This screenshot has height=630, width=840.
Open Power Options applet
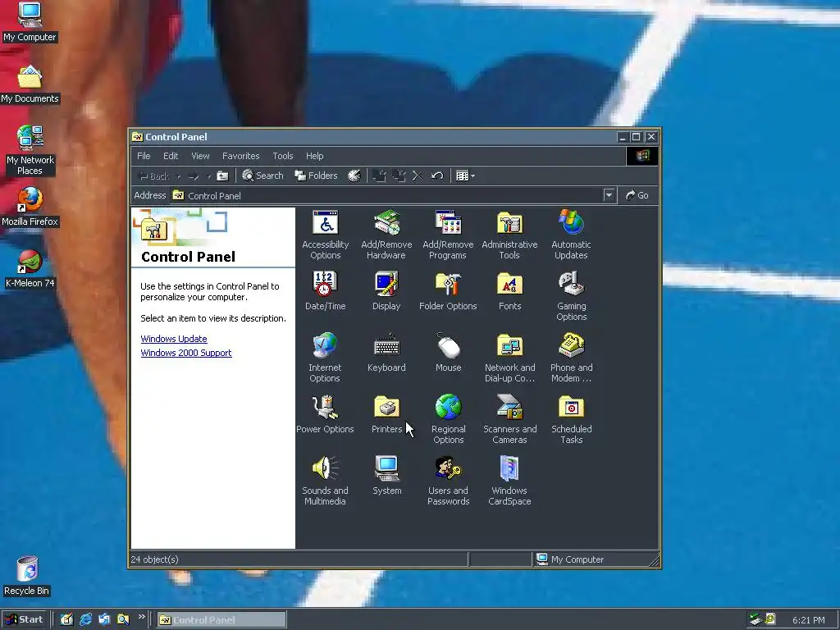click(x=325, y=414)
